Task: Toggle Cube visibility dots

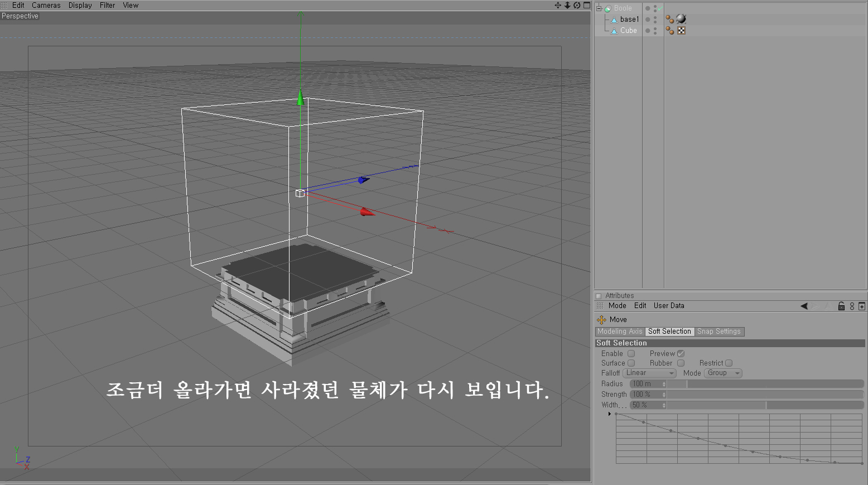Action: tap(655, 31)
